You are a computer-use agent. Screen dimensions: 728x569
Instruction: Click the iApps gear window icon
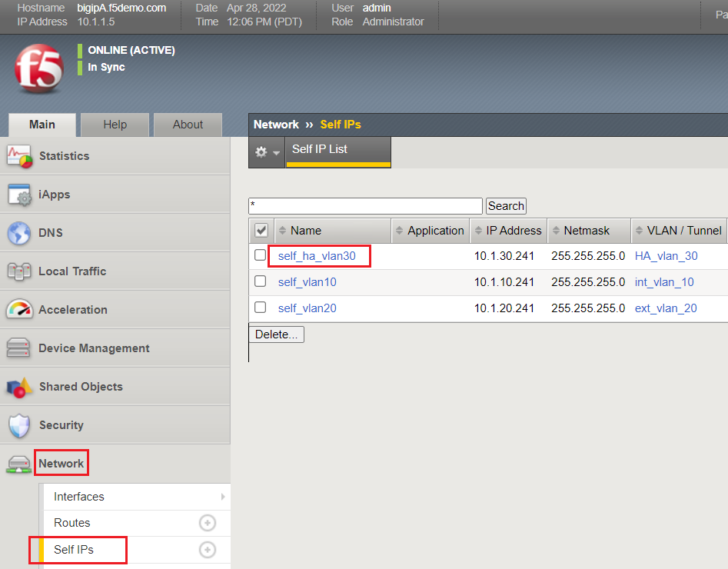[19, 195]
